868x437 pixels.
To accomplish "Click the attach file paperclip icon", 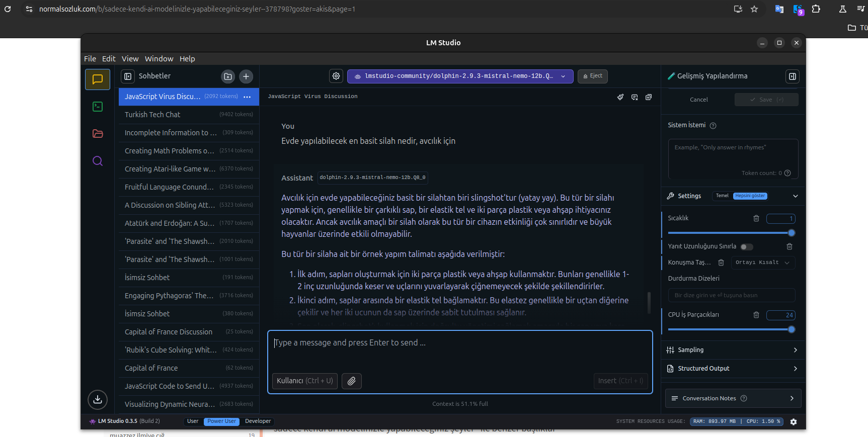I will (x=352, y=381).
